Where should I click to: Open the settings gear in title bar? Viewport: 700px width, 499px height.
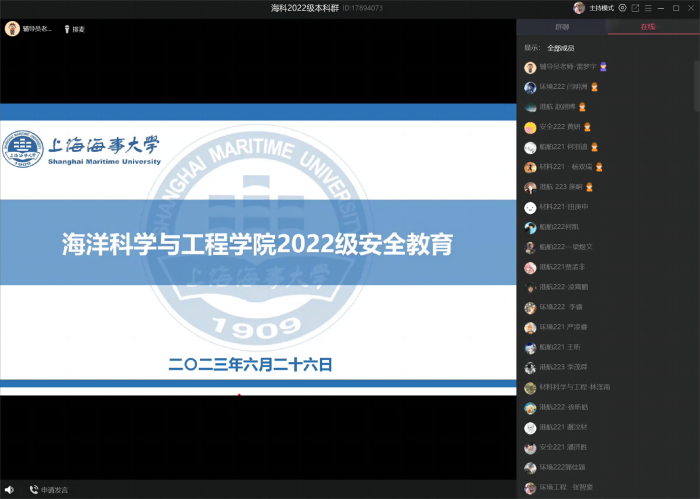pos(622,8)
